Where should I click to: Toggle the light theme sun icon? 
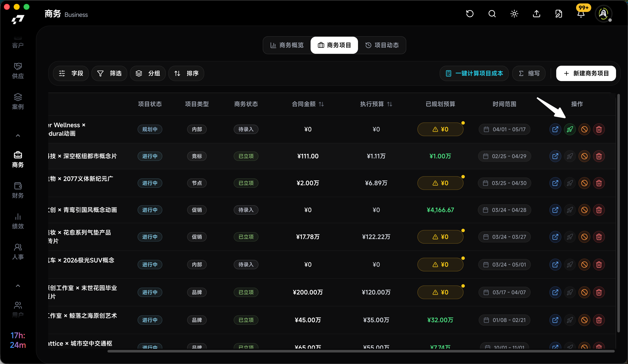coord(514,14)
